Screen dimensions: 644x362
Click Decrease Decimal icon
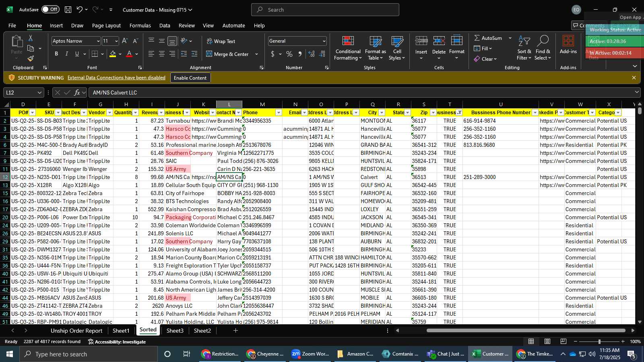[322, 54]
